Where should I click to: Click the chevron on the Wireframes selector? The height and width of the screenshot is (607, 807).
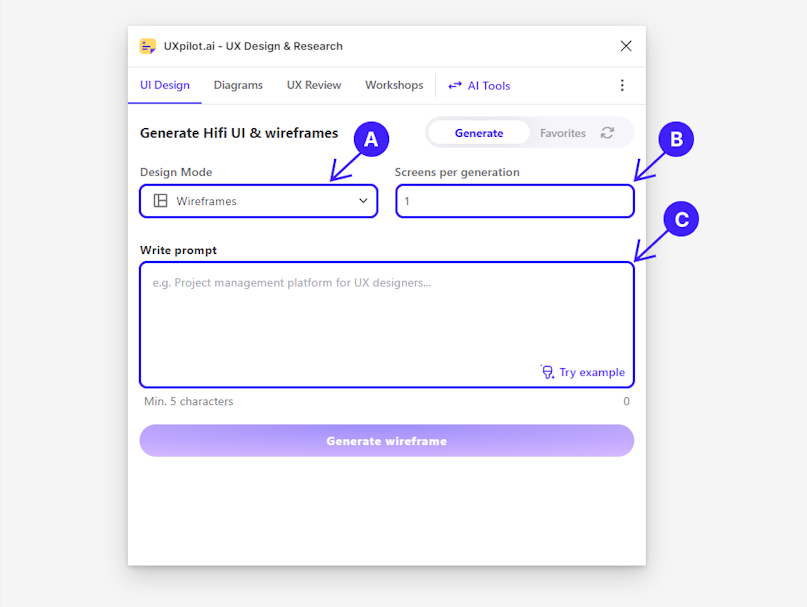pyautogui.click(x=363, y=201)
